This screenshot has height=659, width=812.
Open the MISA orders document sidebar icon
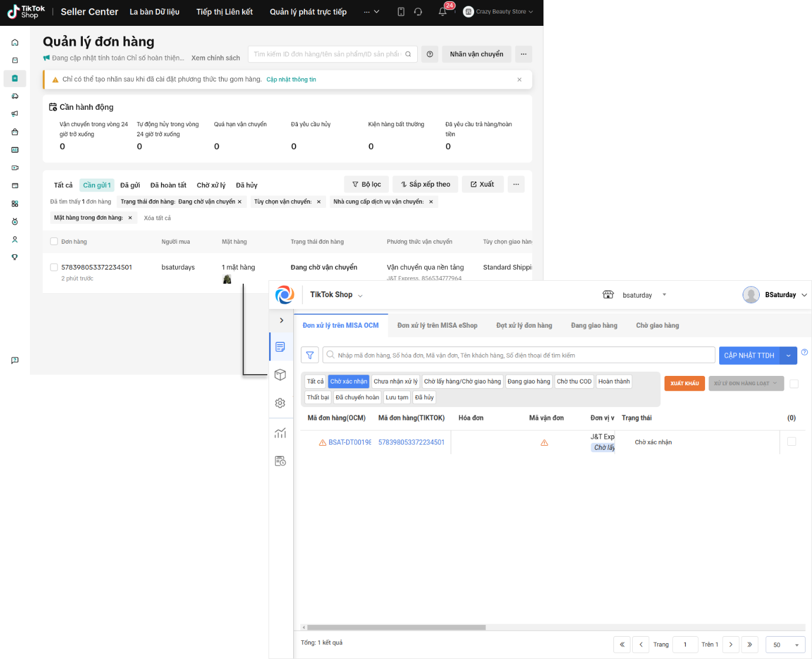[280, 347]
